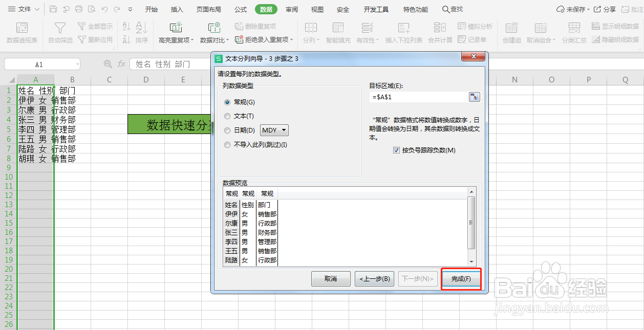Click the Save icon in quick toolbar
The height and width of the screenshot is (330, 644).
pyautogui.click(x=53, y=9)
